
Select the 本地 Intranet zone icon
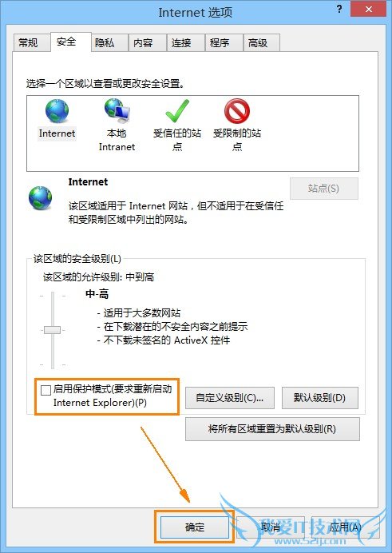[117, 111]
